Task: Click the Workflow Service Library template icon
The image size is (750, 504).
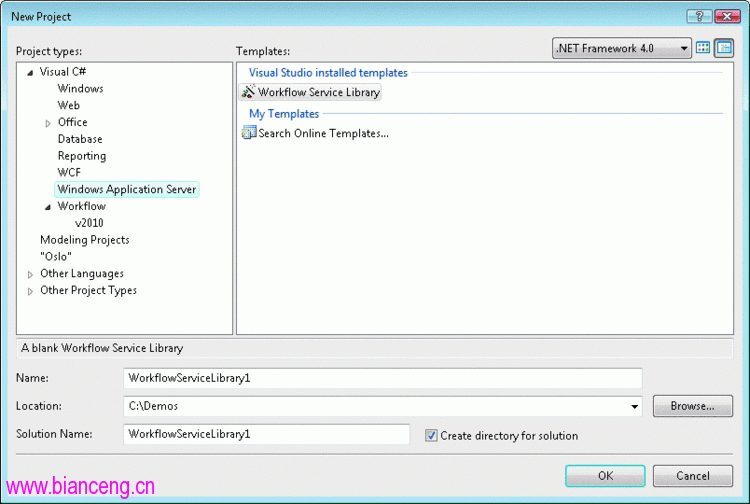Action: [248, 92]
